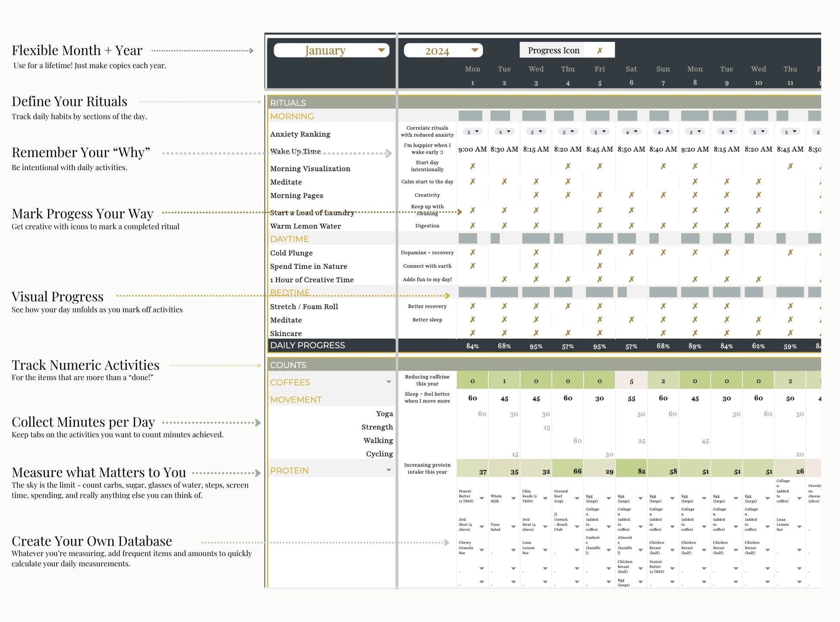The width and height of the screenshot is (840, 622).
Task: Click Skincare X mark for Thu 4
Action: pyautogui.click(x=568, y=333)
